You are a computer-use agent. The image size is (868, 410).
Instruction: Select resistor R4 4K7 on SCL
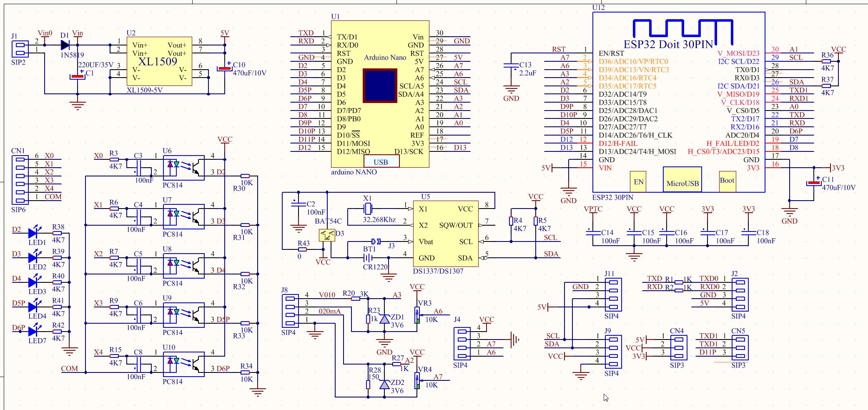(x=511, y=221)
